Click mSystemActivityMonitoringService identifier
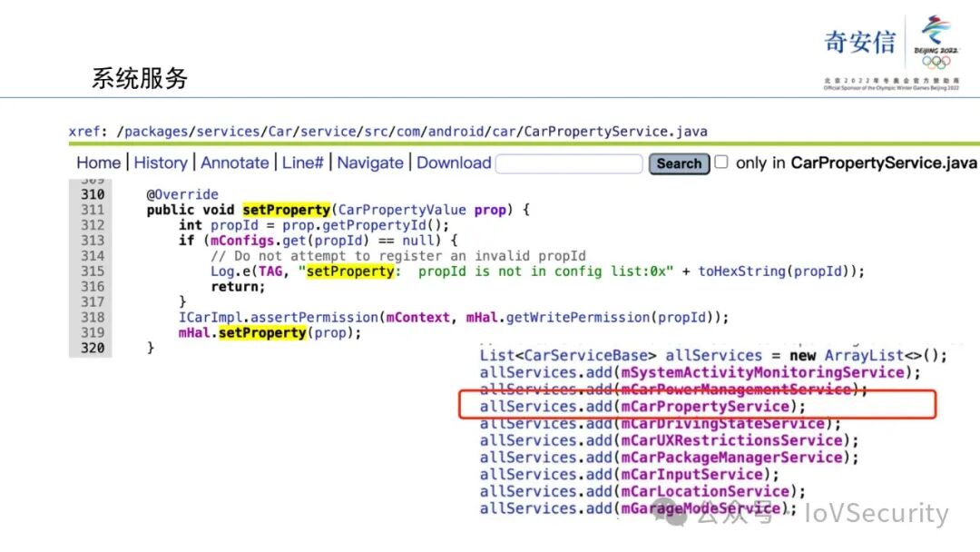 tap(762, 372)
